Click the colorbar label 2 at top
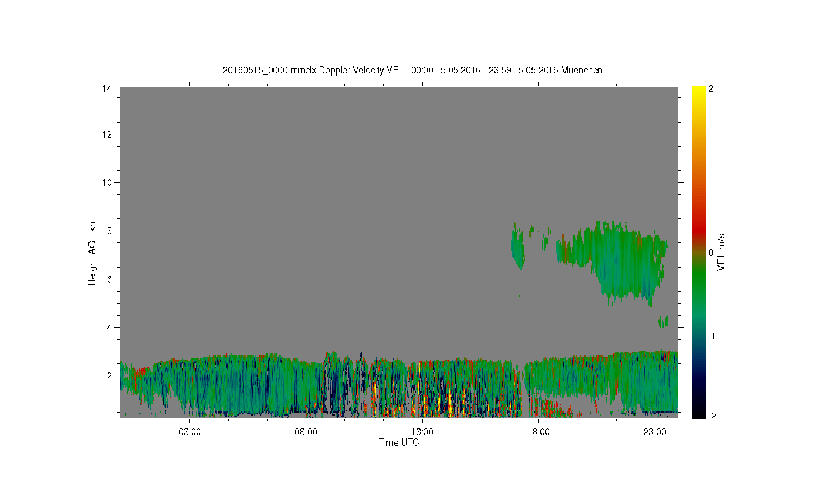The height and width of the screenshot is (504, 840). point(711,89)
